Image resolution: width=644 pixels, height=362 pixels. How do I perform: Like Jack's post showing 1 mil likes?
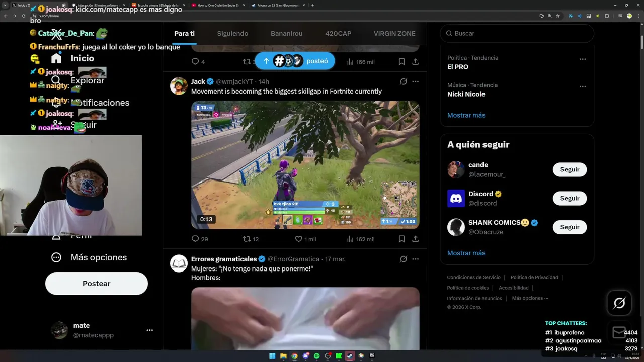[305, 239]
